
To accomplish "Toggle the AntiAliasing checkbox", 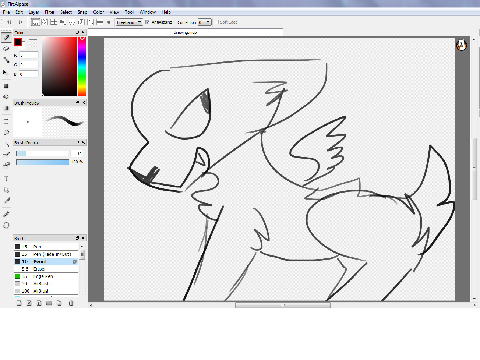I will click(147, 22).
